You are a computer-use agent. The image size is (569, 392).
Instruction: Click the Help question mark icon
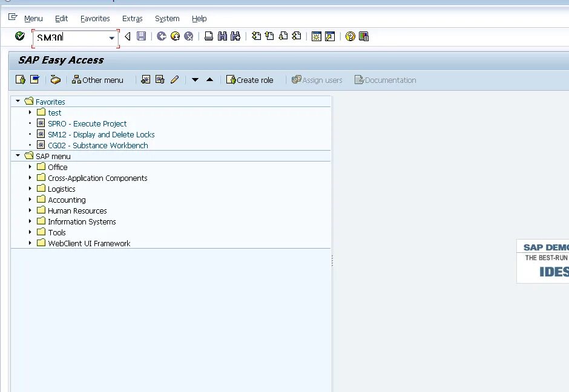[x=350, y=36]
